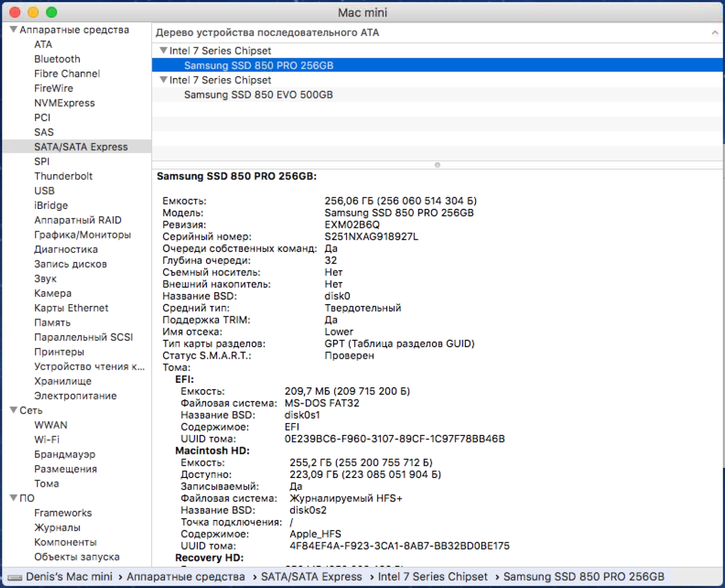Collapse the first Intel 7 Series Chipset node

tap(163, 50)
